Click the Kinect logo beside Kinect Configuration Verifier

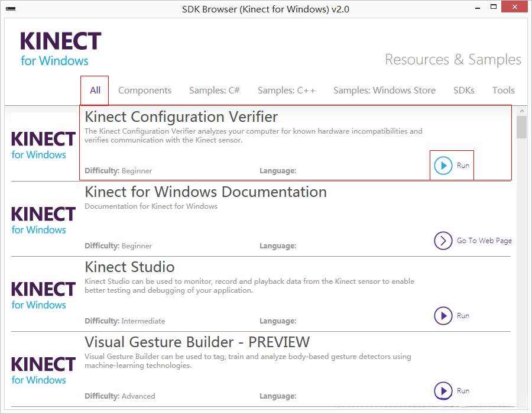coord(43,145)
